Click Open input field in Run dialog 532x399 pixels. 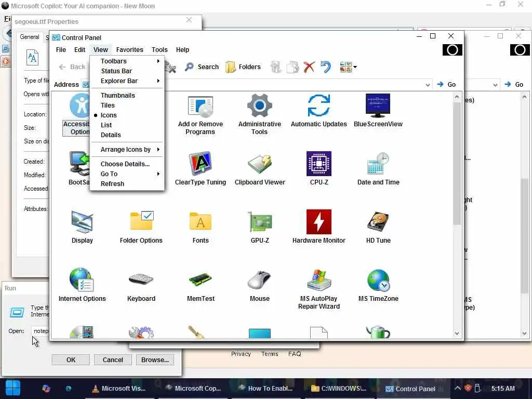point(40,331)
